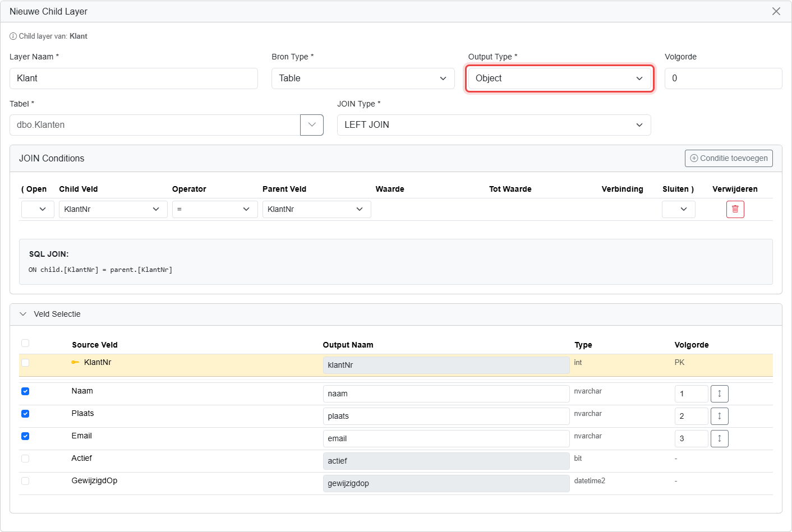Reorder the Naam field
The width and height of the screenshot is (792, 532).
pyautogui.click(x=719, y=394)
